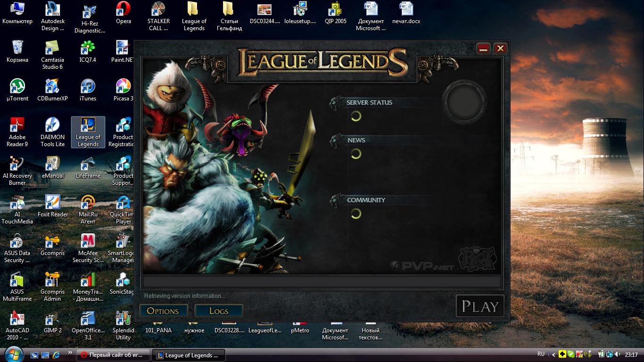Switch to League of Legends taskbar button

[189, 355]
